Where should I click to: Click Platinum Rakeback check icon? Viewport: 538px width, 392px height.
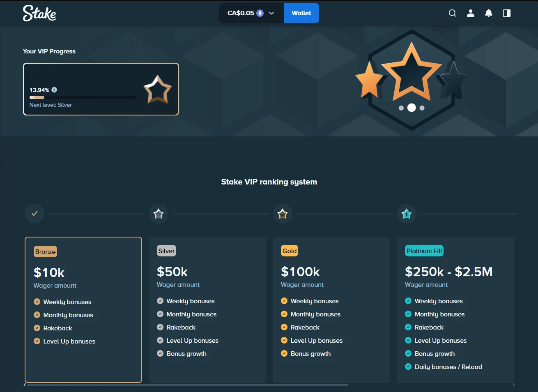click(408, 327)
